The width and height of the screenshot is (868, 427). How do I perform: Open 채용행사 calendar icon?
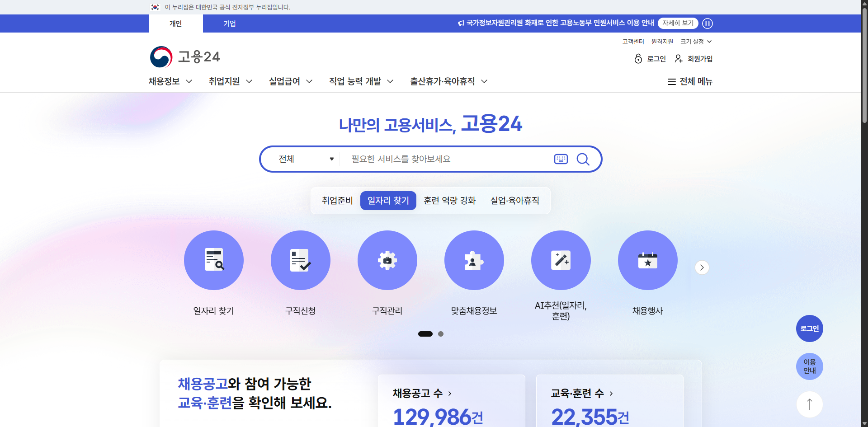pos(647,260)
